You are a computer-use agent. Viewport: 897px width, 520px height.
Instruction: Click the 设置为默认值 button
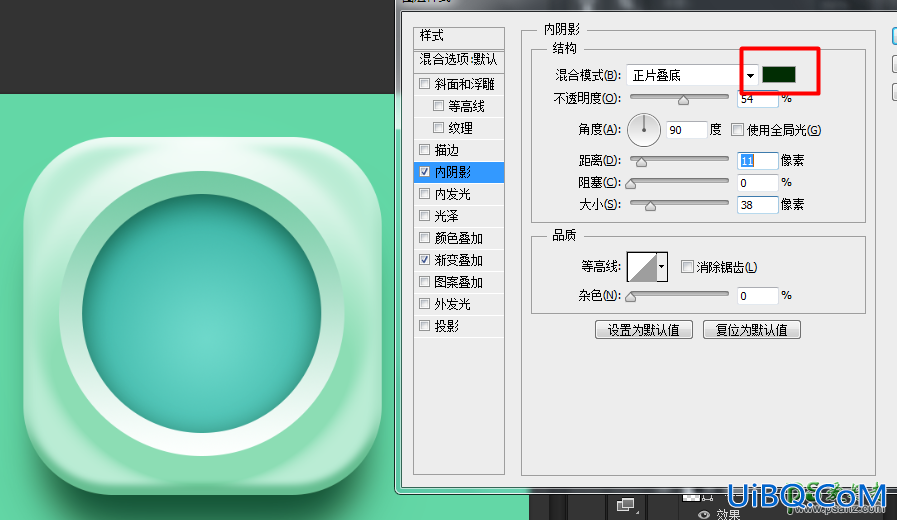(644, 330)
